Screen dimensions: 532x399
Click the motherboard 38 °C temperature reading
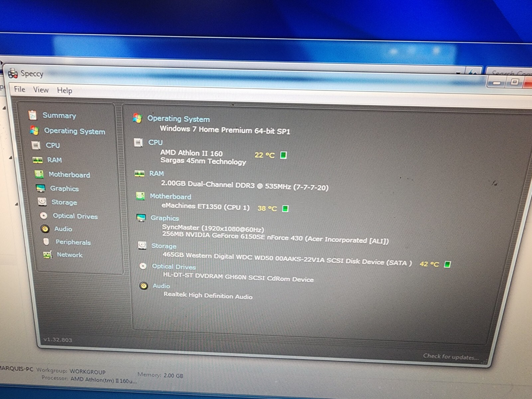pos(267,208)
